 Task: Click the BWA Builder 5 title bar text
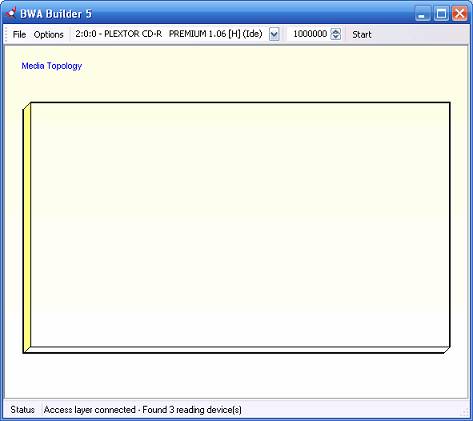point(56,14)
